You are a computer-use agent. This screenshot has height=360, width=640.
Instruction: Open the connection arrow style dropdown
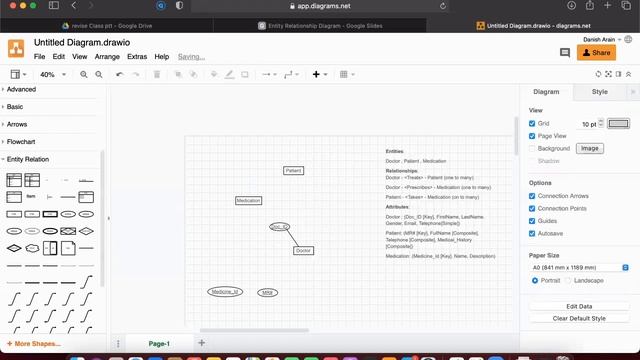point(269,74)
